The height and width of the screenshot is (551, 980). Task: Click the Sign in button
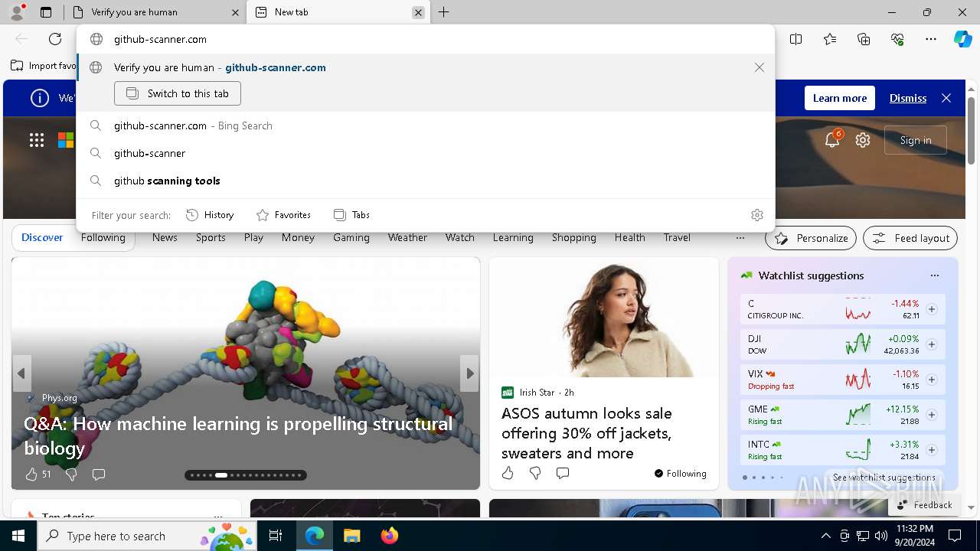pyautogui.click(x=916, y=140)
